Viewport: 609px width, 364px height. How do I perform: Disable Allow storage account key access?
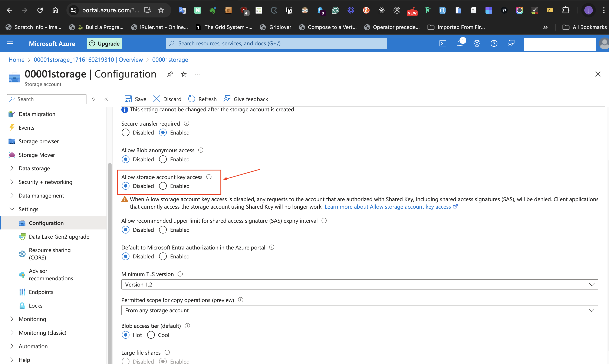coord(125,186)
